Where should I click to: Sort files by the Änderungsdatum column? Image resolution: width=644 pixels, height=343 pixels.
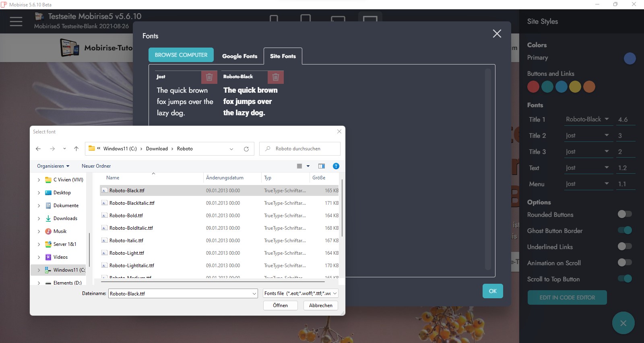(225, 178)
